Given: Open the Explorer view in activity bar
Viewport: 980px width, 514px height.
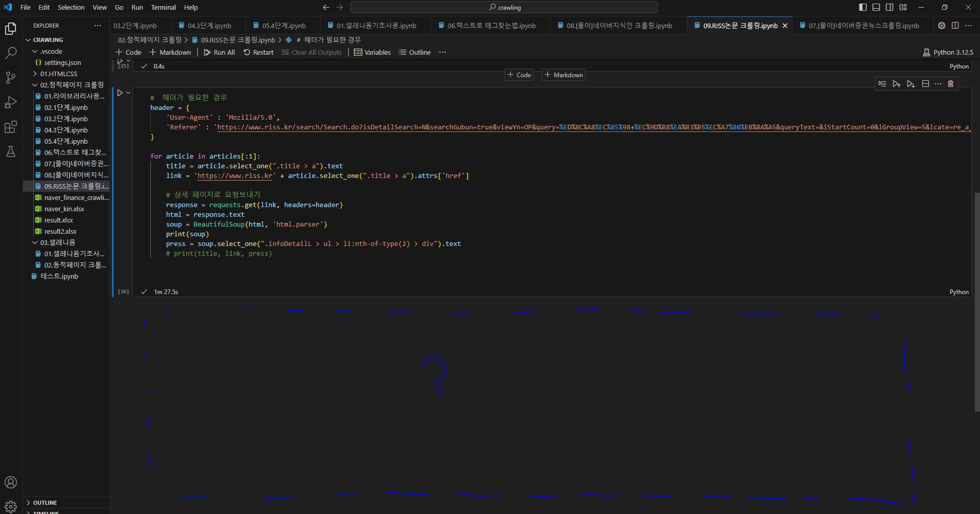Looking at the screenshot, I should 11,29.
